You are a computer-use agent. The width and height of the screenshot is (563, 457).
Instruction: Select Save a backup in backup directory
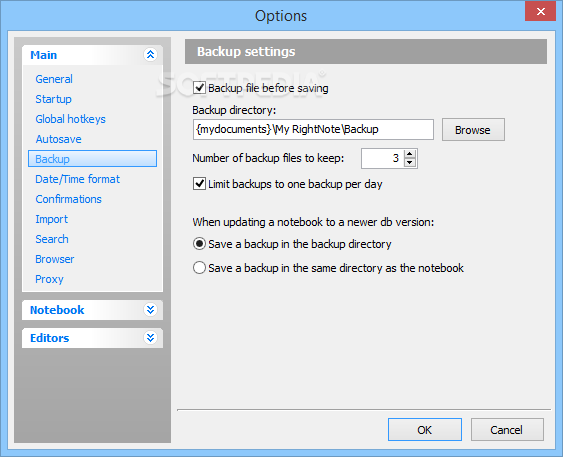(199, 244)
